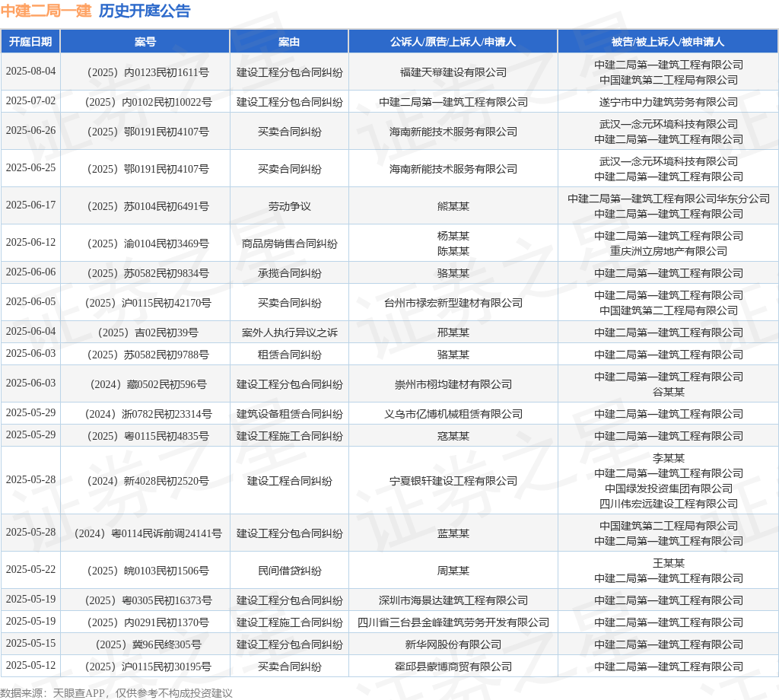779x700 pixels.
Task: Select the 开庭日期 column header
Action: (30, 42)
